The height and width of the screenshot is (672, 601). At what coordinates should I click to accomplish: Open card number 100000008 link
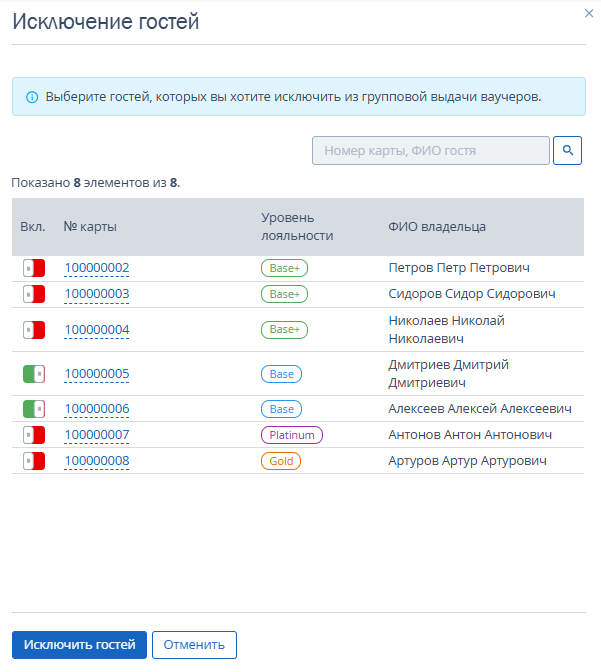(97, 461)
